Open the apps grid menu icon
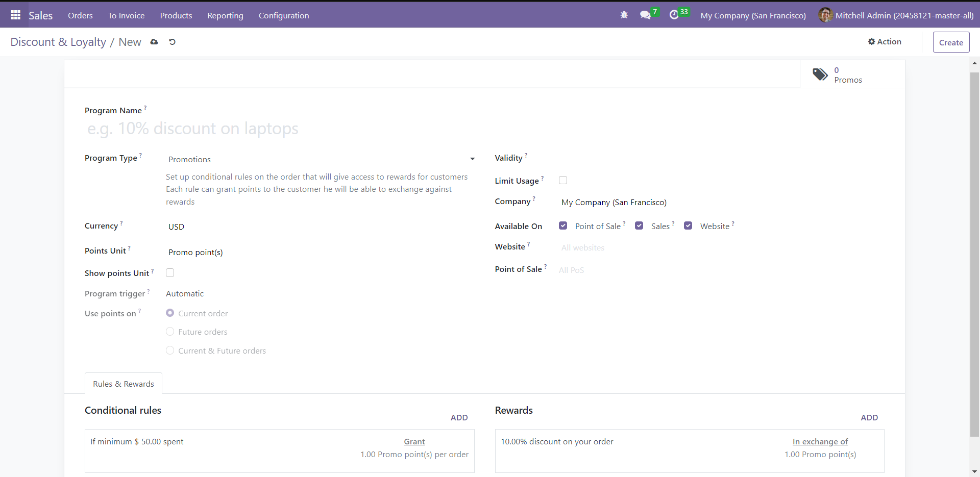The width and height of the screenshot is (980, 477). [15, 15]
